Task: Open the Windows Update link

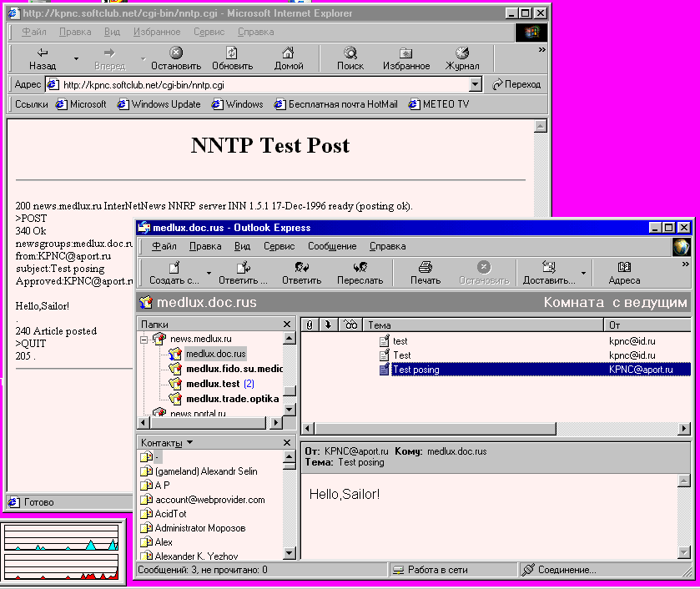Action: [x=159, y=104]
